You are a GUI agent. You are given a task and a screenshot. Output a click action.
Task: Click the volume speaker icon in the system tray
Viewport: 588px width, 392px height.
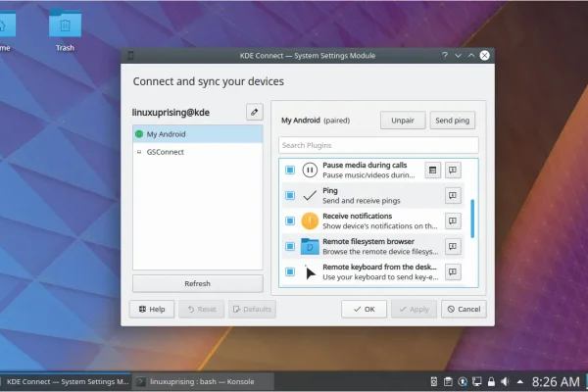[x=505, y=382]
